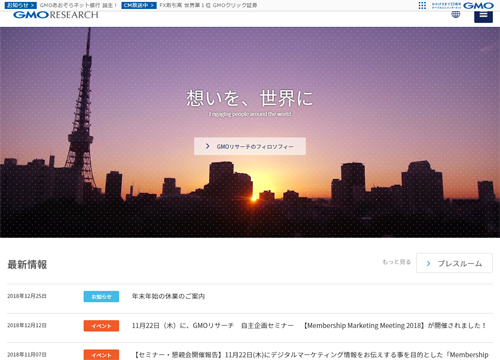The image size is (500, 360).
Task: Click the CM放送中 label in top bar
Action: [x=139, y=5]
